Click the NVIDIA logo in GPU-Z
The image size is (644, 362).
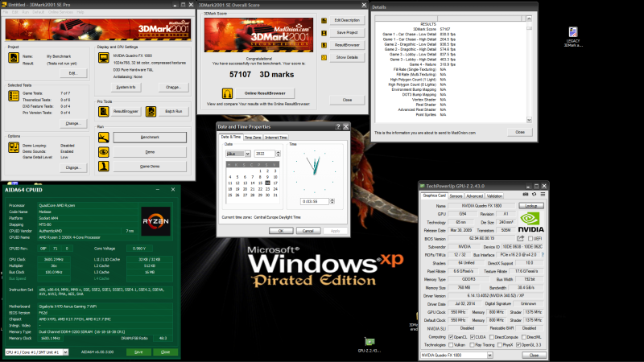click(x=530, y=222)
